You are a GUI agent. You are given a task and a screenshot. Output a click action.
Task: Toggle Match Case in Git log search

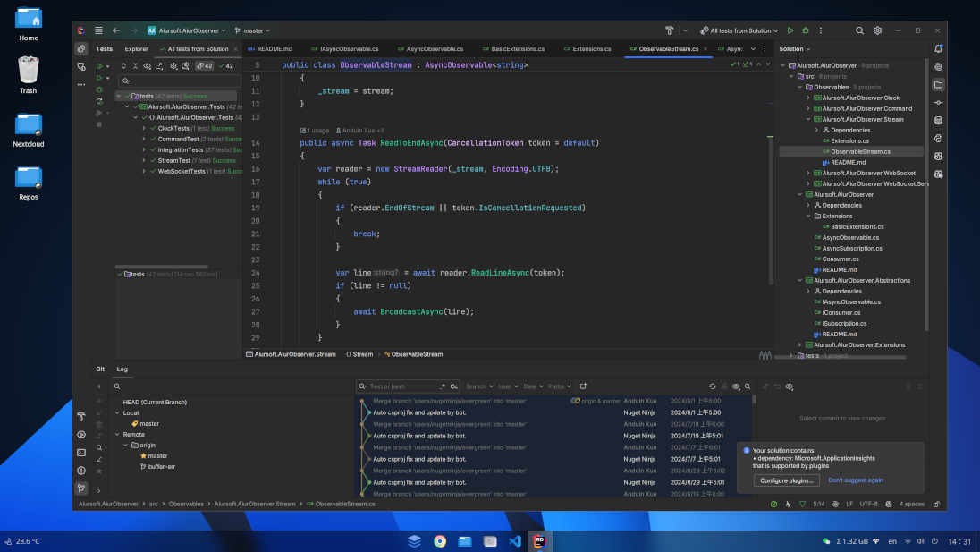click(x=454, y=386)
